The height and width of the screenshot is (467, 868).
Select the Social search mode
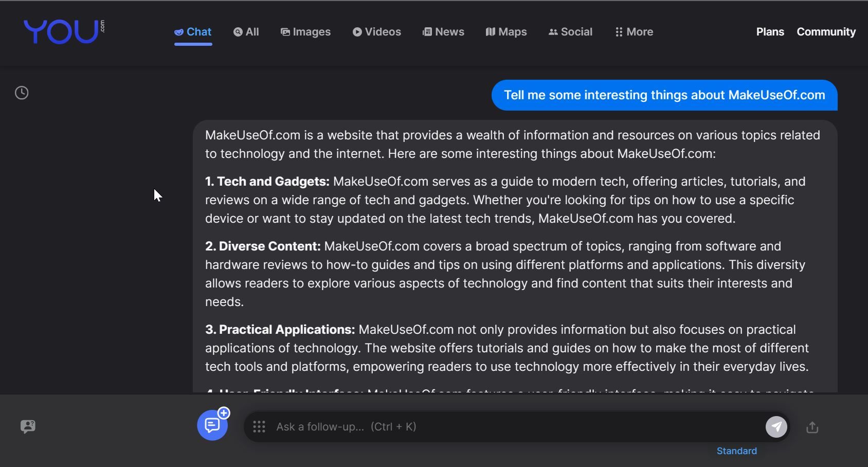click(x=570, y=32)
